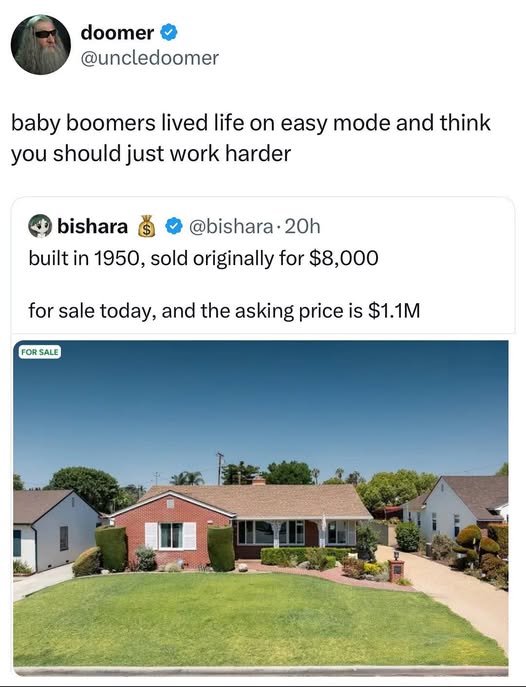Click the FOR SALE badge on photo
Image resolution: width=526 pixels, height=687 pixels.
(40, 352)
